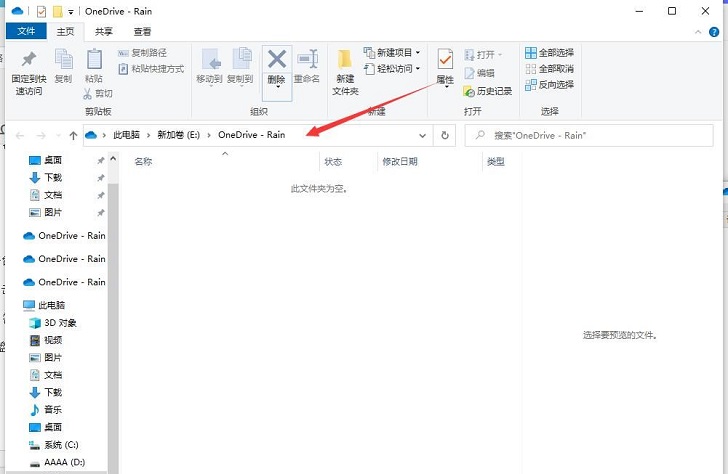Open the Delete (删除) dropdown arrow

pyautogui.click(x=277, y=87)
